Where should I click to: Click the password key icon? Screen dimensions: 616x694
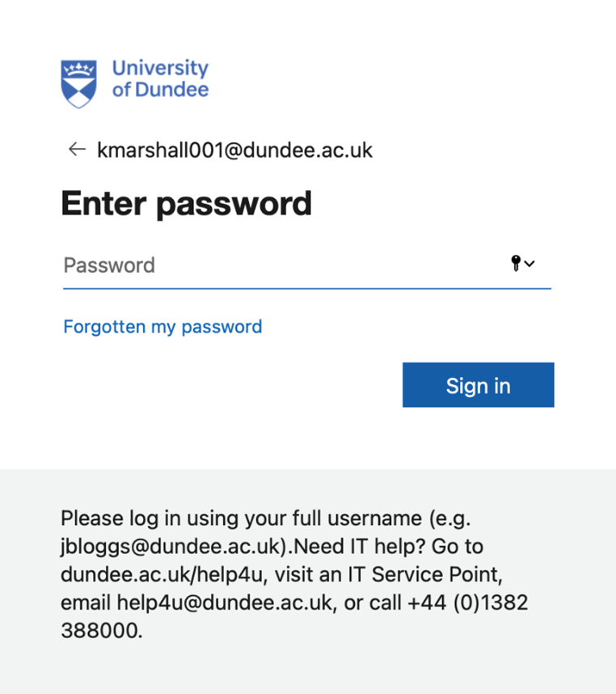tap(516, 264)
